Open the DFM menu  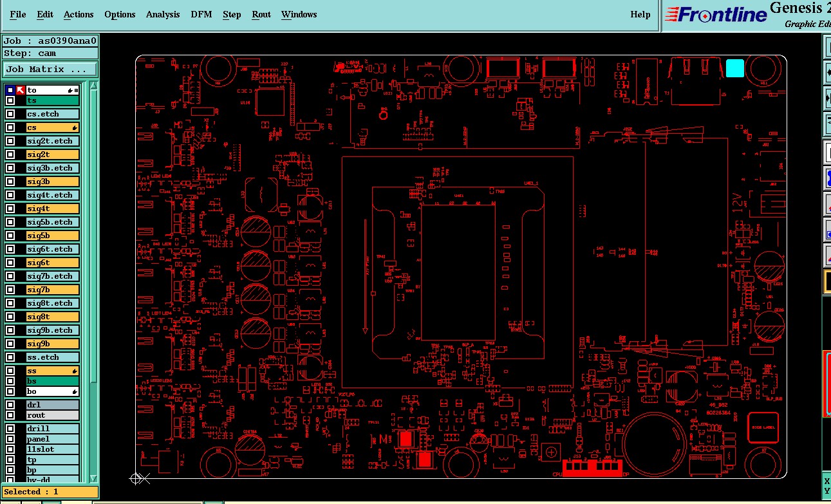pos(201,14)
